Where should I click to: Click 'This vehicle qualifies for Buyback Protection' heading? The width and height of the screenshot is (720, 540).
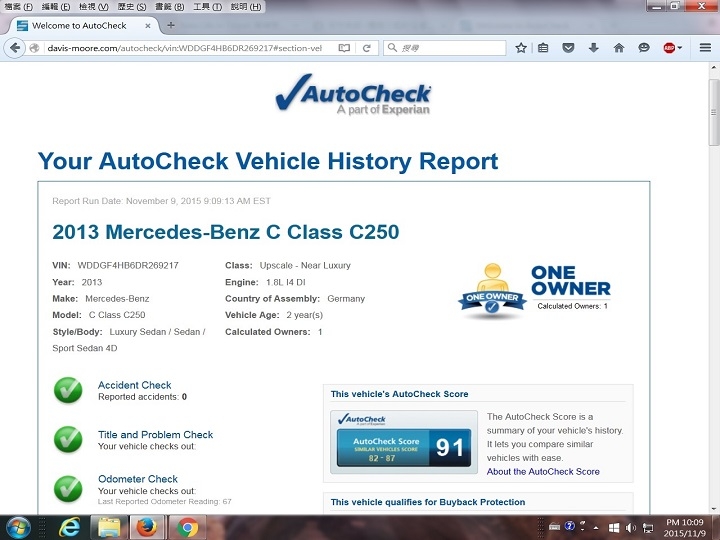(428, 502)
